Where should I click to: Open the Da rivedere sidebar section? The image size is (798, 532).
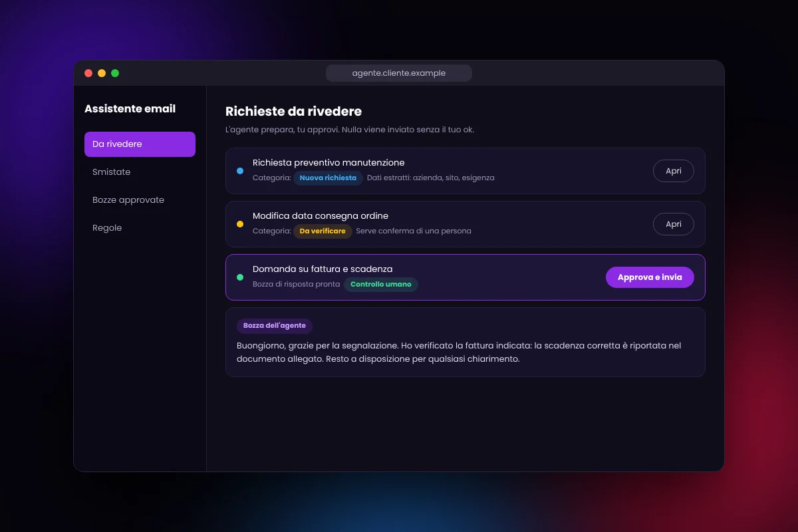[x=140, y=144]
